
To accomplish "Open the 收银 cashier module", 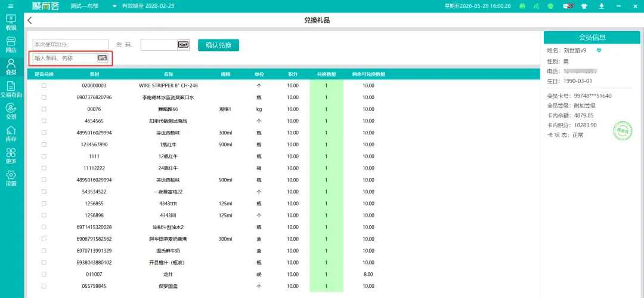I will point(11,23).
